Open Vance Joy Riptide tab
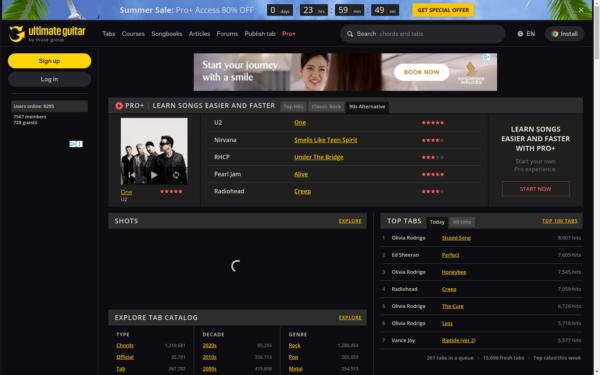This screenshot has height=375, width=600. (x=458, y=340)
